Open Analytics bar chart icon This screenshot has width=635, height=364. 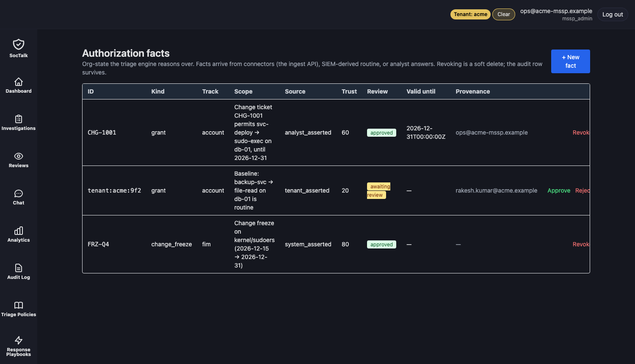(x=19, y=231)
